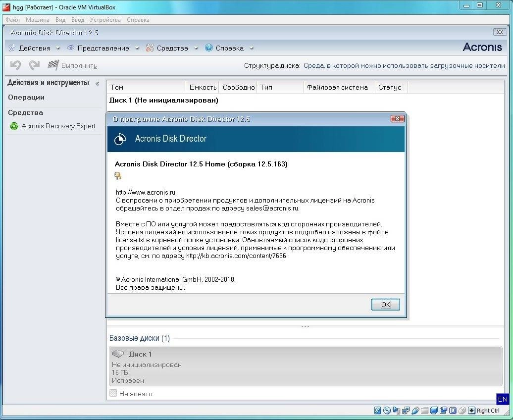The image size is (513, 420).
Task: Open the Файл menu in VirtualBox
Action: tap(12, 20)
